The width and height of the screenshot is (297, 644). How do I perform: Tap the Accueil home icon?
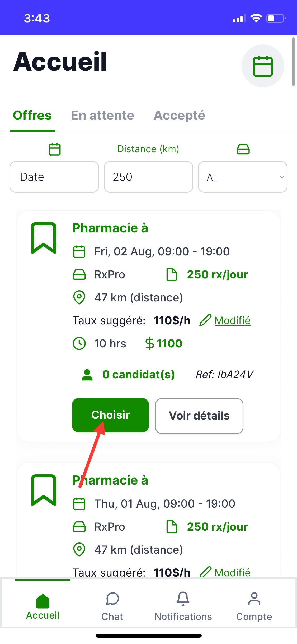[x=43, y=601]
